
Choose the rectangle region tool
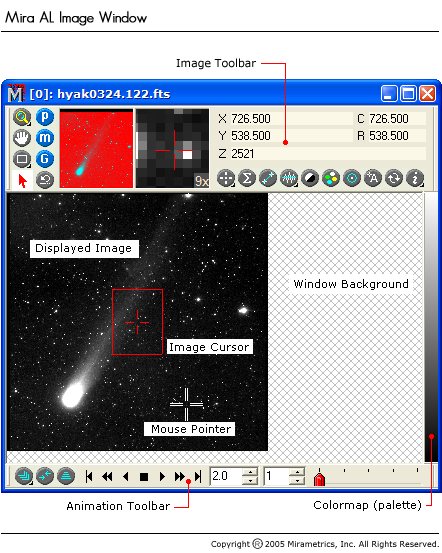click(22, 159)
